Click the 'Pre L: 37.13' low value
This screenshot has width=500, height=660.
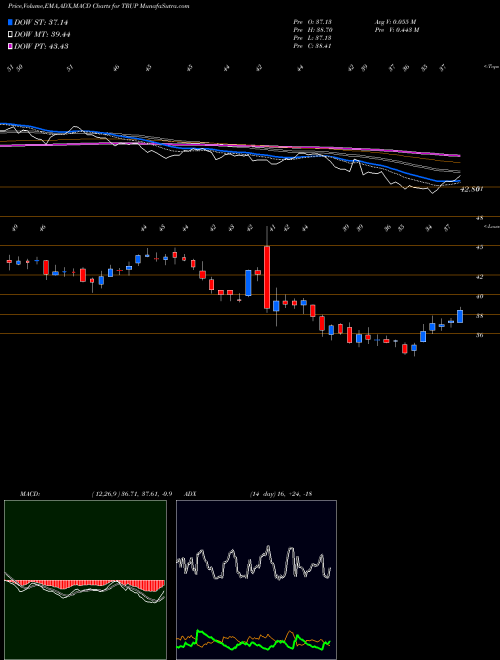[313, 38]
